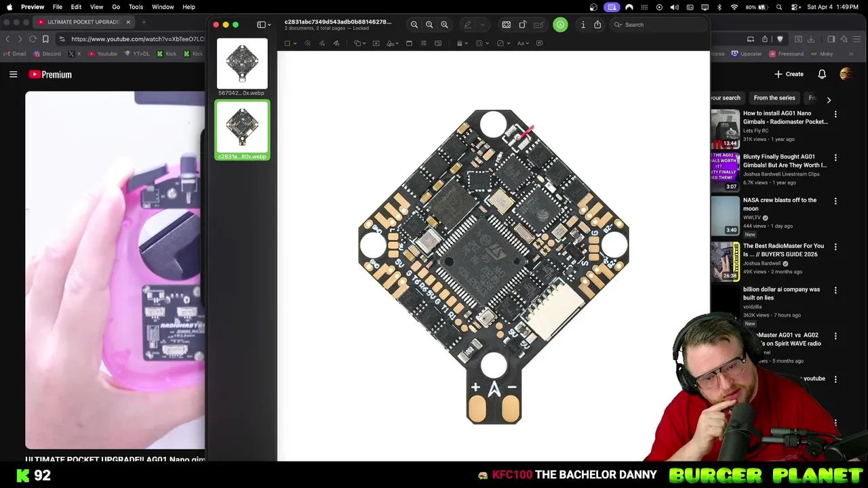Open NASA crew blasts off video
The width and height of the screenshot is (868, 488).
[x=780, y=204]
